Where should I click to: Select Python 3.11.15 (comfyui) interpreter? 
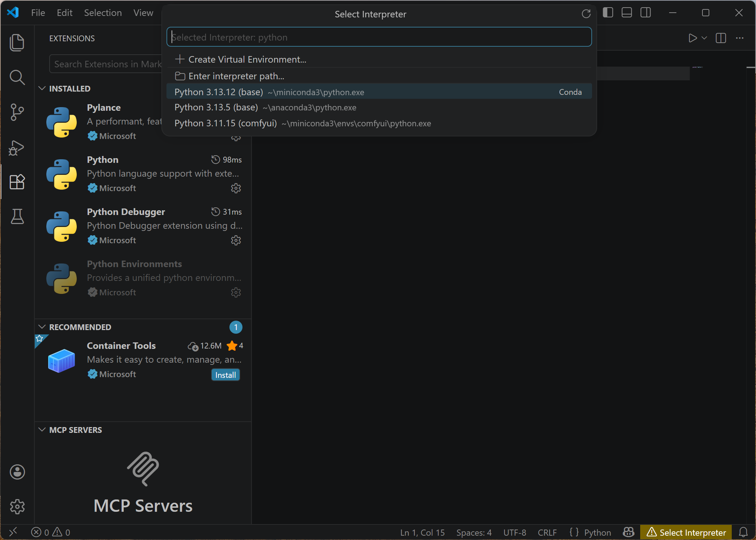[x=379, y=123]
